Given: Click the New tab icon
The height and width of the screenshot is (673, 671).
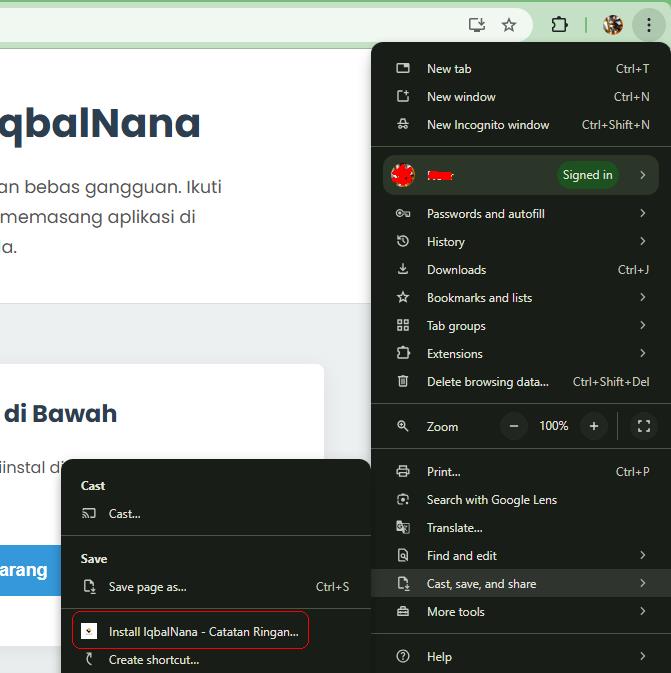Looking at the screenshot, I should [x=403, y=68].
